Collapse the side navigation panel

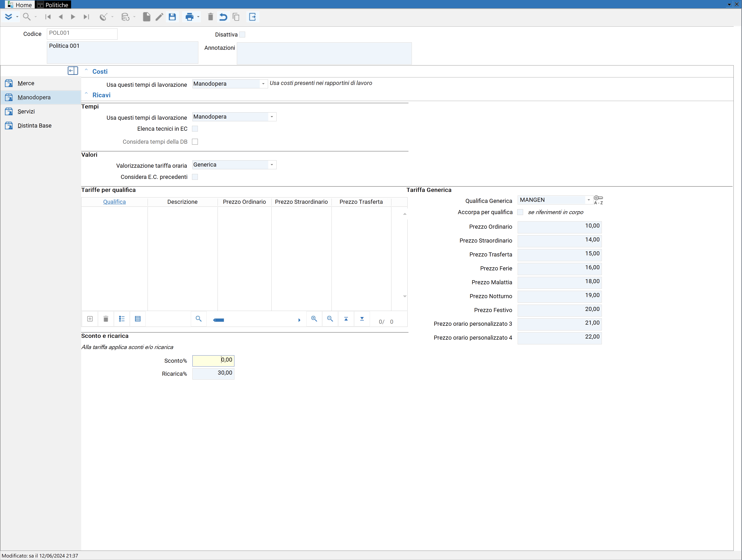[73, 71]
